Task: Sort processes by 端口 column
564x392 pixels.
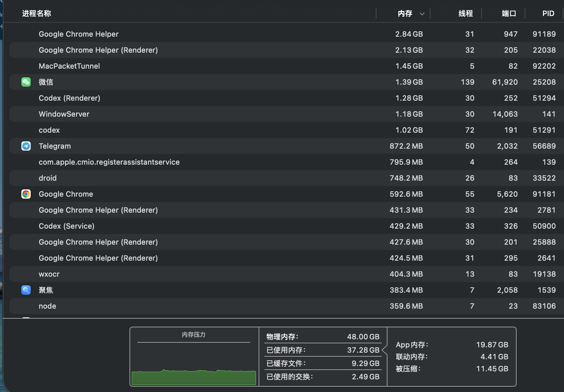Action: click(x=509, y=13)
